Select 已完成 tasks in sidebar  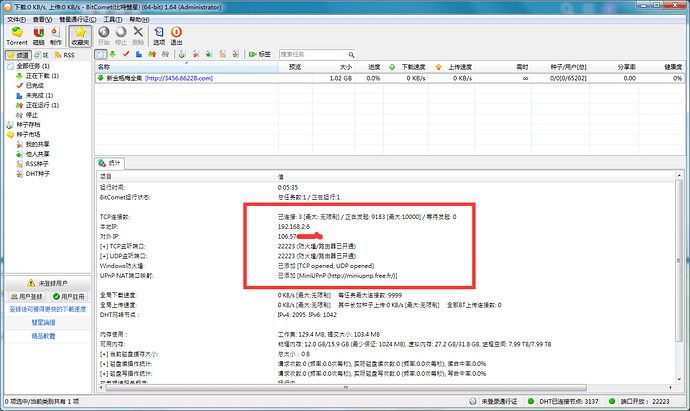click(x=36, y=85)
